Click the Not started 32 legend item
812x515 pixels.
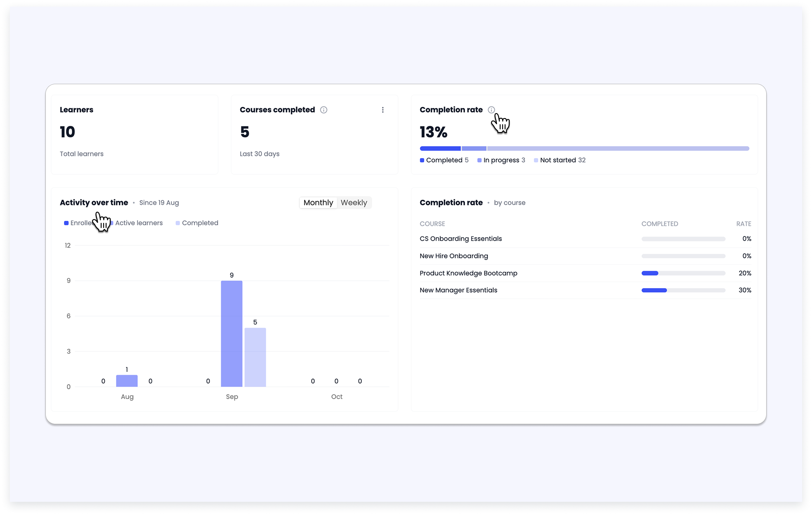pos(559,160)
